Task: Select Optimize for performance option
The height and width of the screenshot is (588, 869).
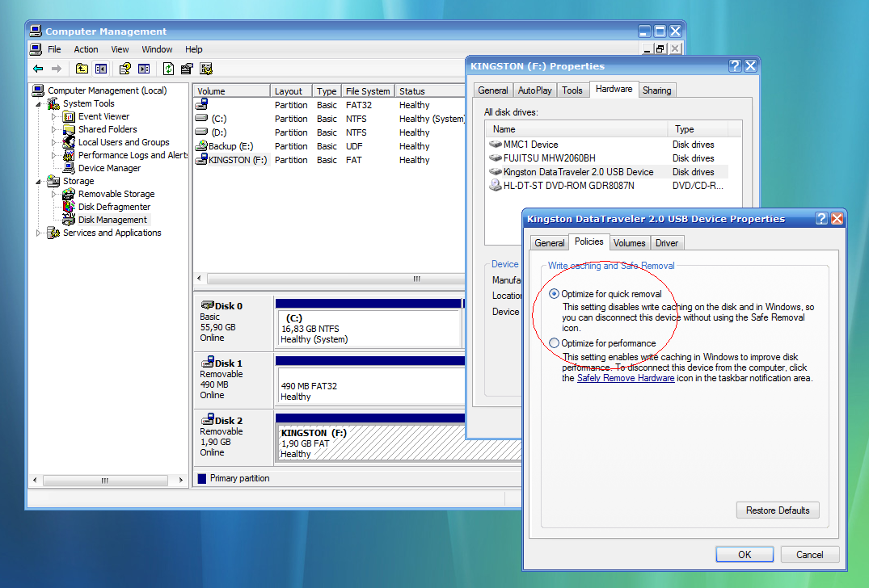Action: click(554, 343)
